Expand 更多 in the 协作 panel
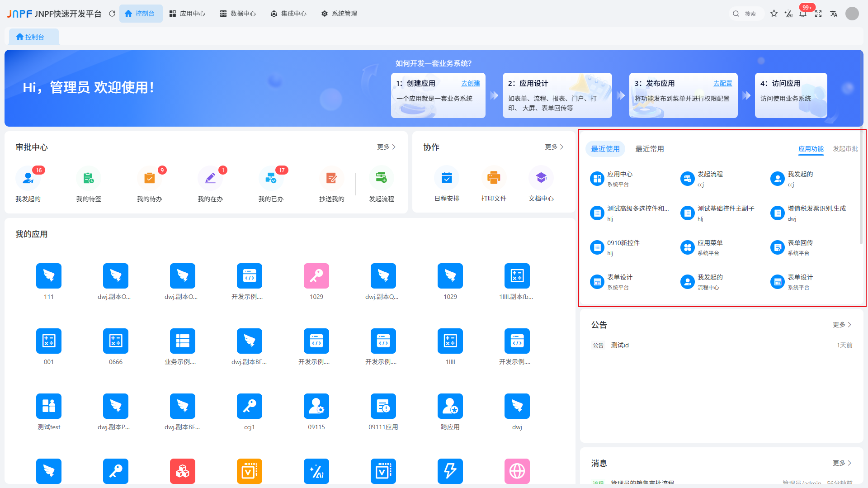The height and width of the screenshot is (488, 868). click(554, 147)
